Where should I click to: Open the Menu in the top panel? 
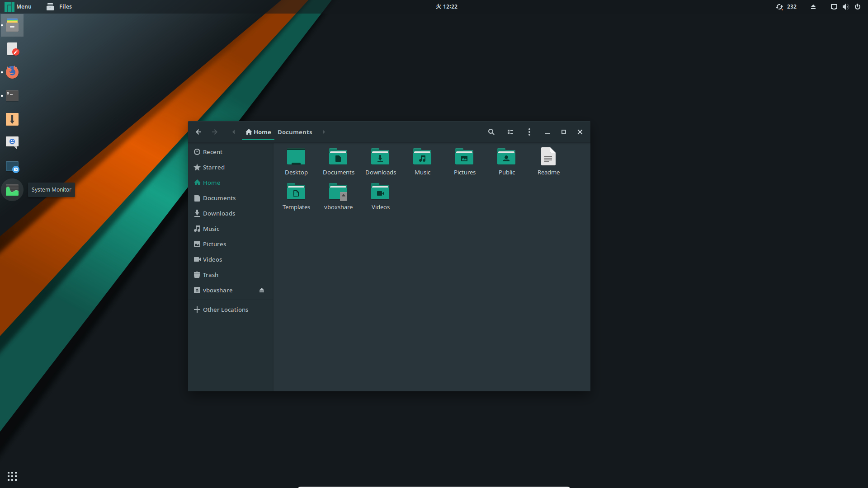pos(18,6)
